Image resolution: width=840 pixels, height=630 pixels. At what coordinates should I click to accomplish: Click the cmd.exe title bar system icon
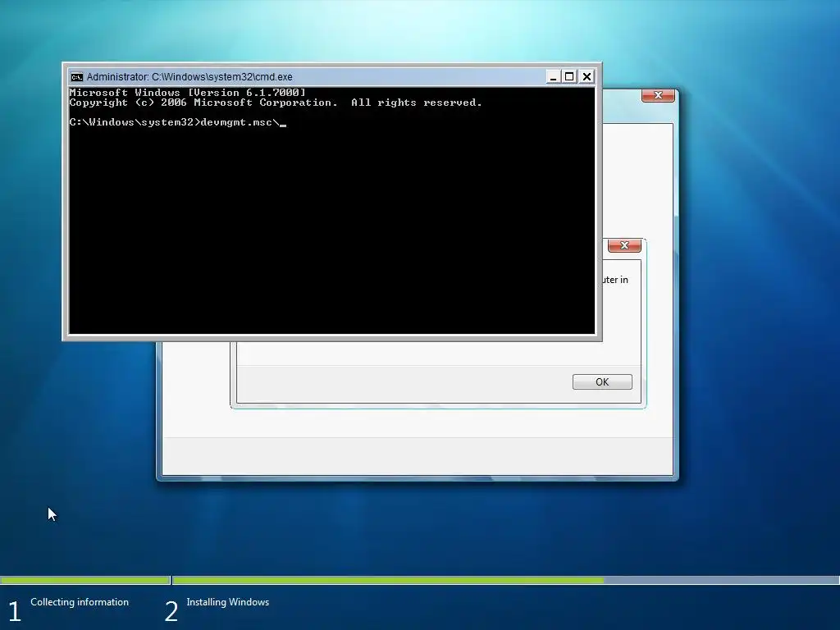tap(77, 77)
